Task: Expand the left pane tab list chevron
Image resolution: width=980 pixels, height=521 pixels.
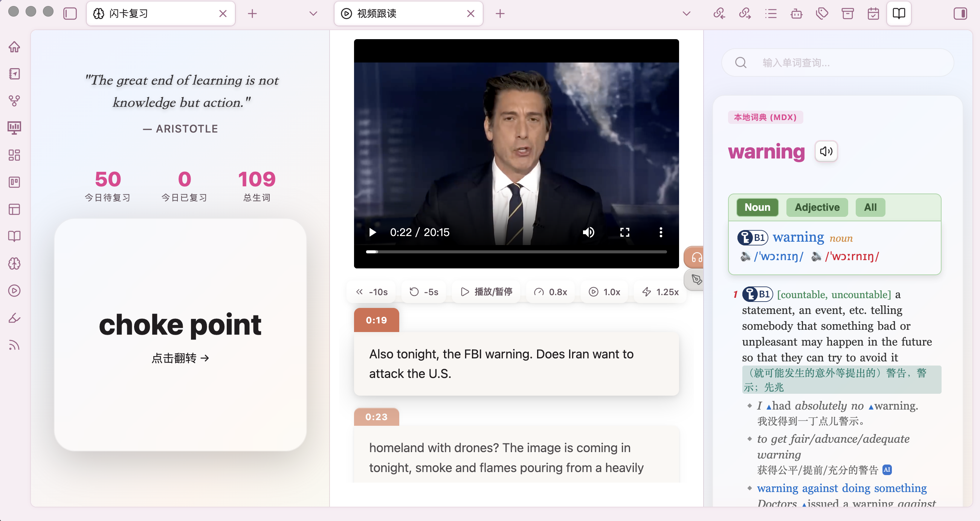Action: 313,14
